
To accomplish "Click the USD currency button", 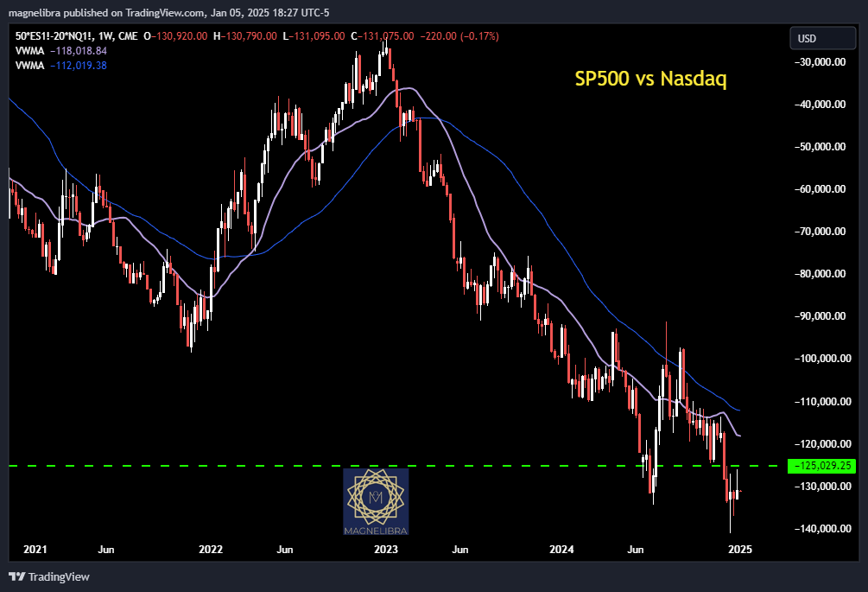I will [x=822, y=38].
